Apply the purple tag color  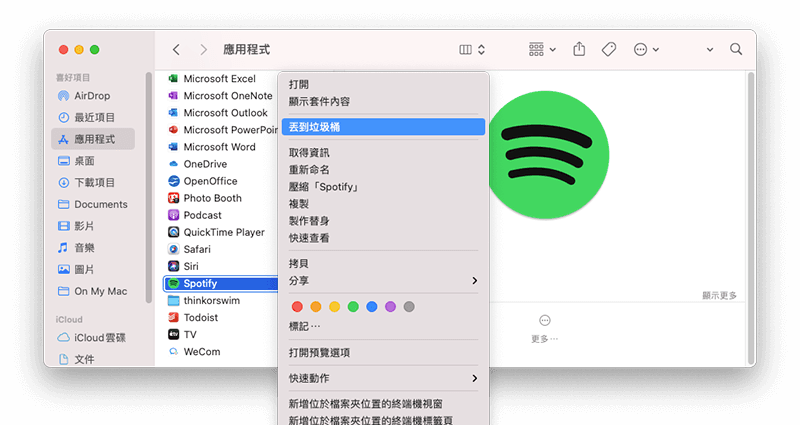[390, 307]
